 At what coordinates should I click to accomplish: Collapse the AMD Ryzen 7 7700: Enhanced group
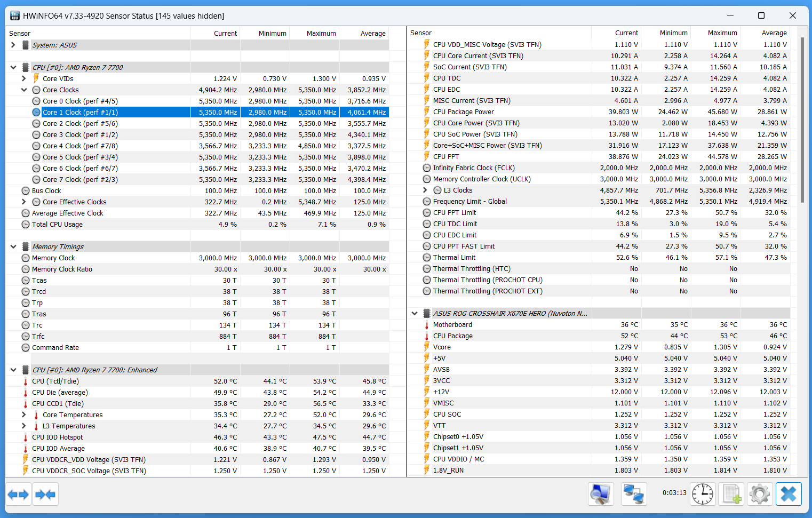[x=13, y=370]
